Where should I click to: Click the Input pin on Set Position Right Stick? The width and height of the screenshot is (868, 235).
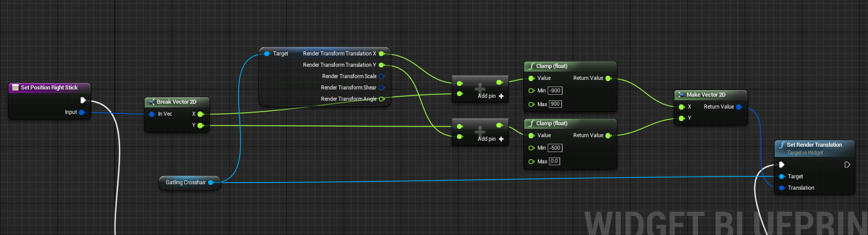[82, 112]
